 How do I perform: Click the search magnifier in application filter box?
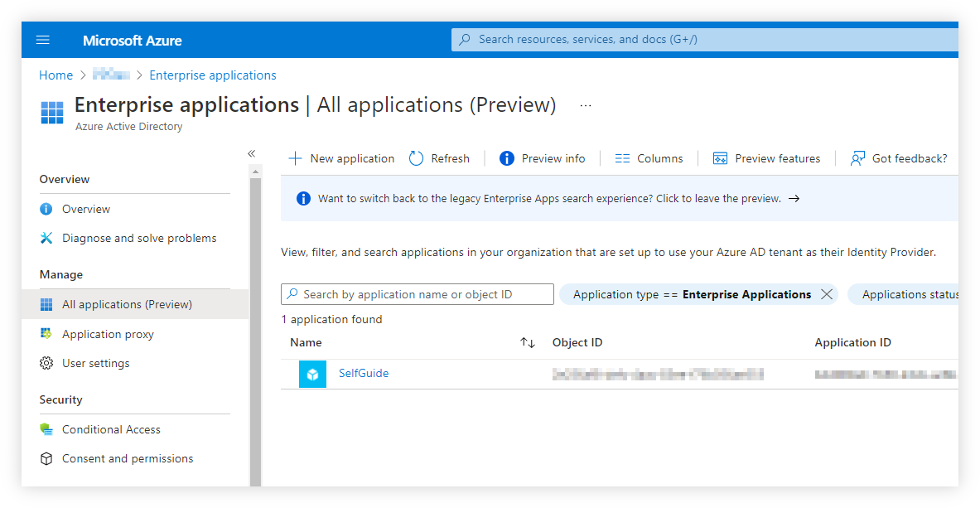(292, 294)
